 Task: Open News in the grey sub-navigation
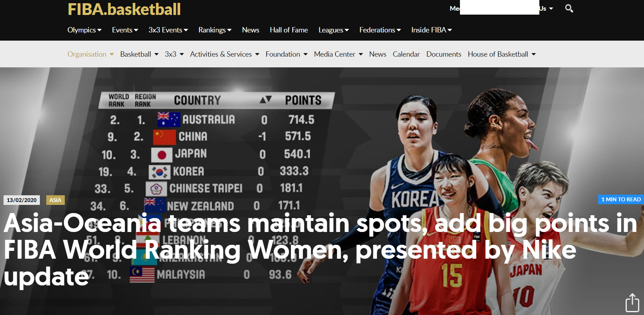378,54
